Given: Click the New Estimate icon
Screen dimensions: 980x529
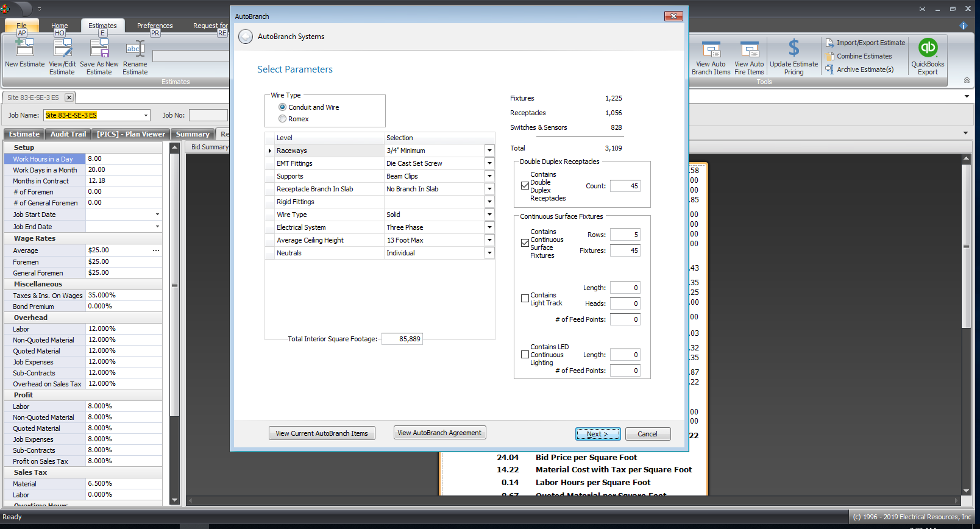Looking at the screenshot, I should [24, 48].
